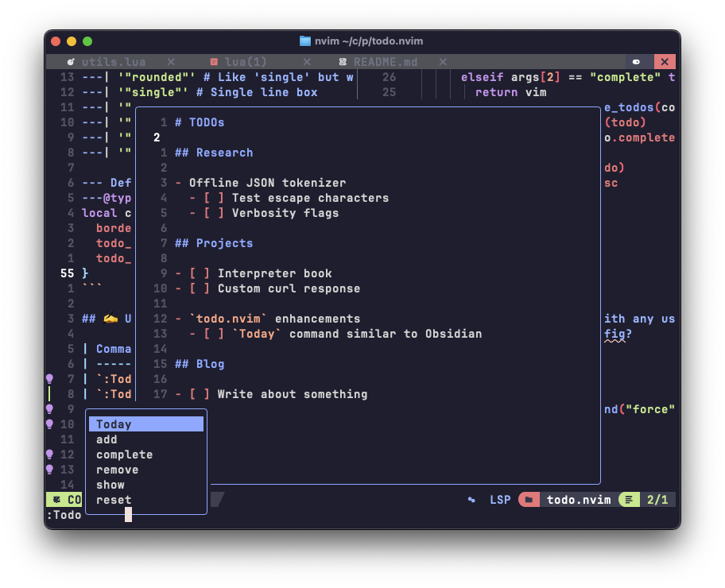Click the lightbulb icon on line 10

(49, 424)
